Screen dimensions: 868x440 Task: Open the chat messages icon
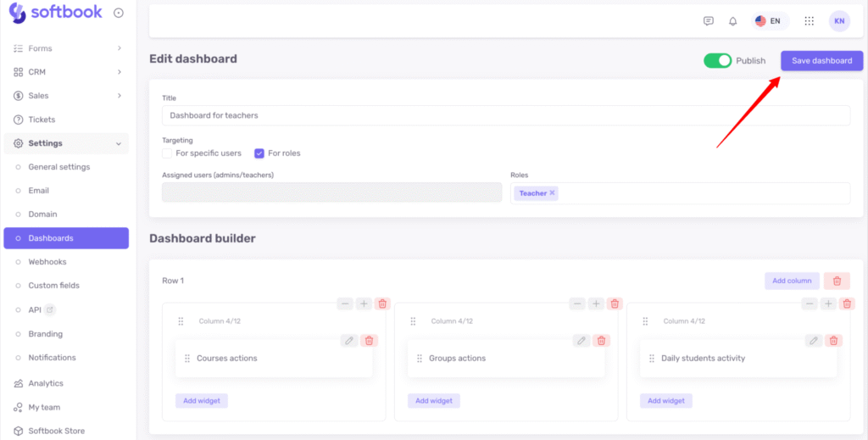pyautogui.click(x=709, y=21)
